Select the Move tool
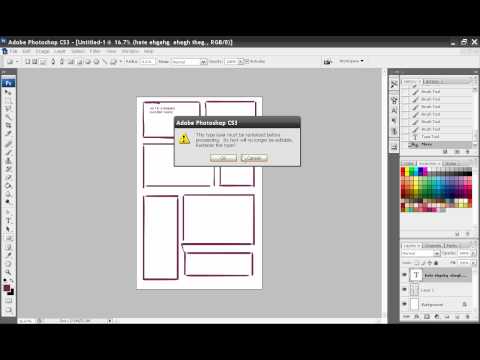This screenshot has height=360, width=480. click(9, 92)
